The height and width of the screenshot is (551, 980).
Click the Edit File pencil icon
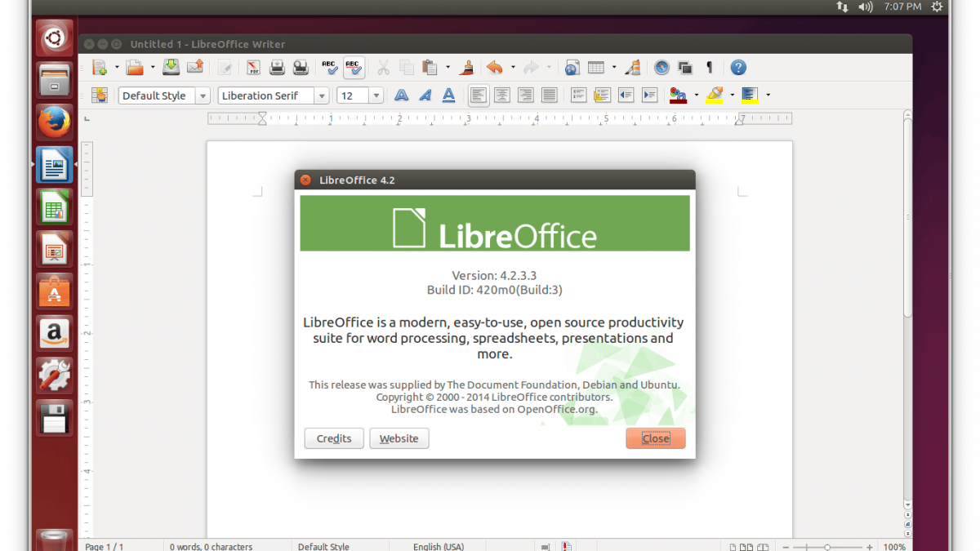point(225,68)
